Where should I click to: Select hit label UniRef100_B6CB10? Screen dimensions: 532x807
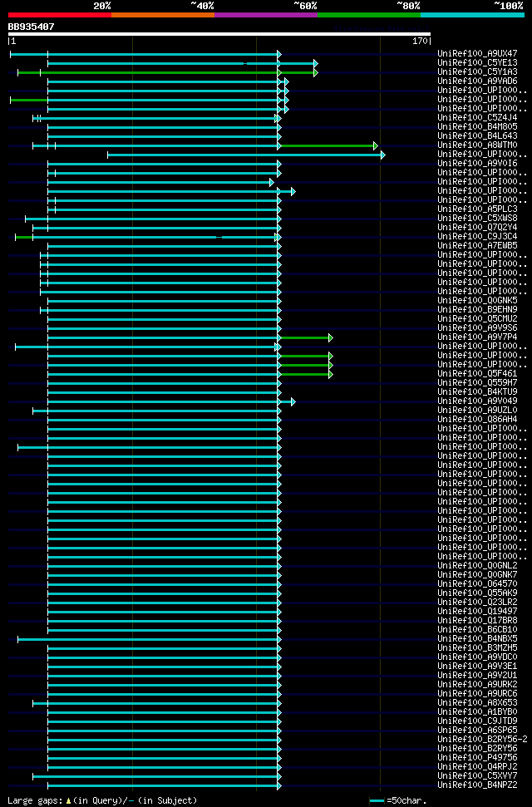coord(477,629)
